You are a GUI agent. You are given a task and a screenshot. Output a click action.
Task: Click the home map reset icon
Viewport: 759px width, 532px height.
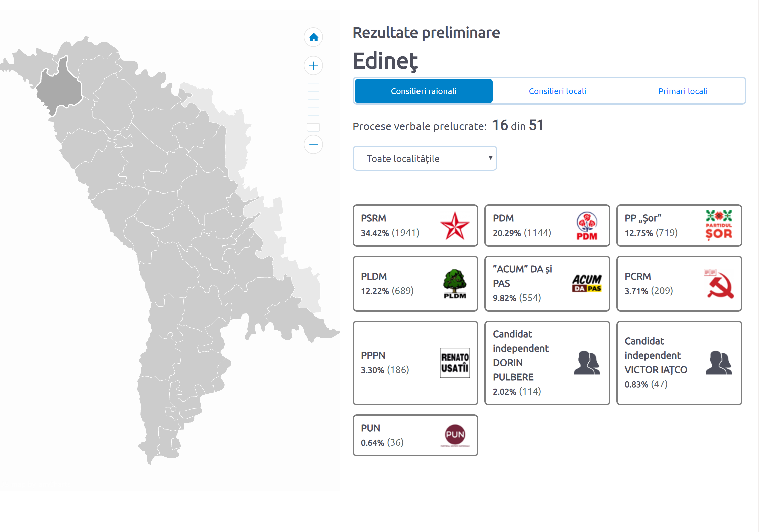[313, 37]
